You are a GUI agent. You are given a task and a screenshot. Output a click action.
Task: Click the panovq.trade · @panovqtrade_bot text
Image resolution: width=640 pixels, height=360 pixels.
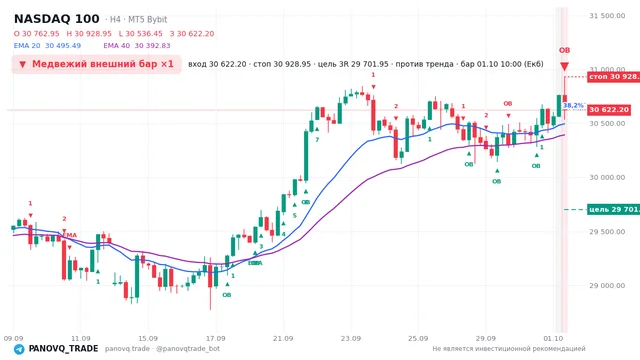[162, 349]
